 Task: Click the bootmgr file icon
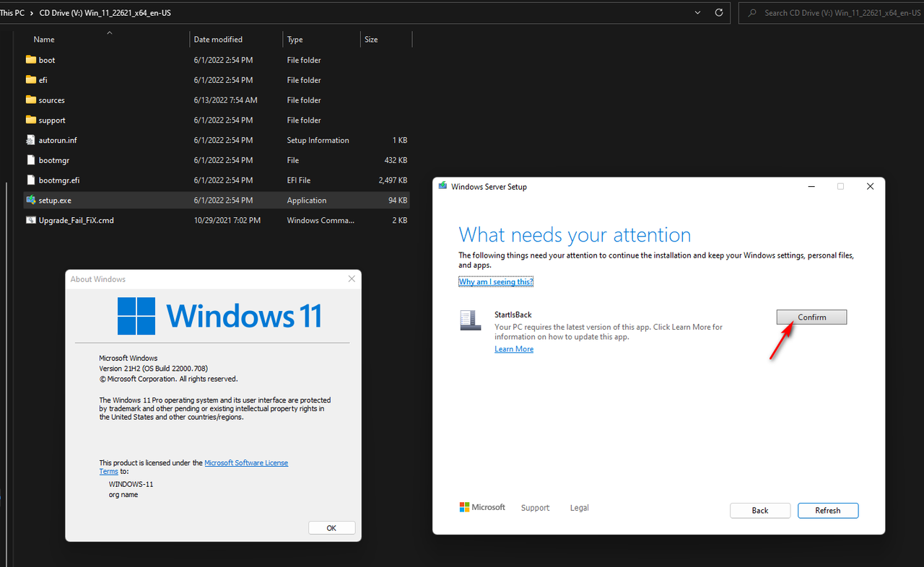30,160
